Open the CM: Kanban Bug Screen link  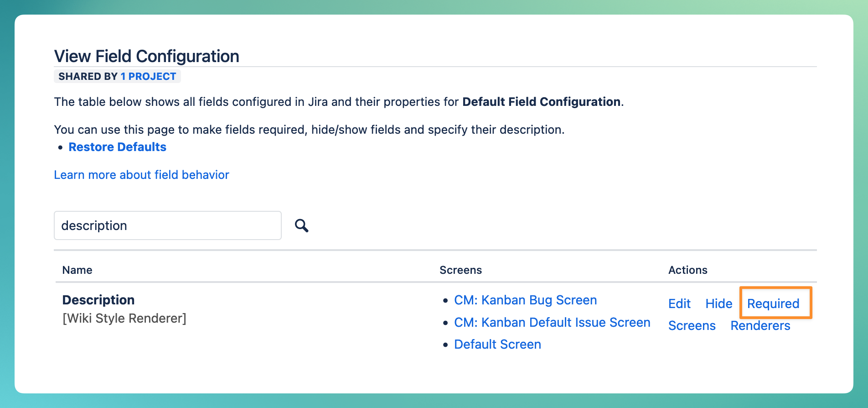pyautogui.click(x=525, y=300)
